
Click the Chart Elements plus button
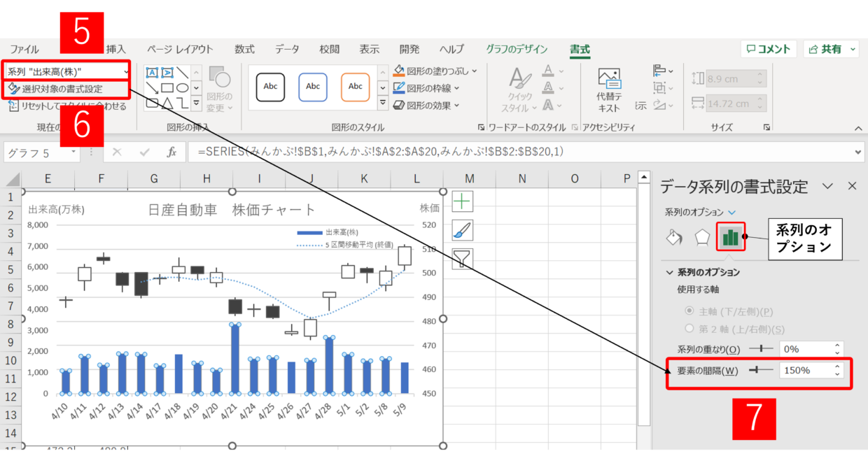click(462, 201)
